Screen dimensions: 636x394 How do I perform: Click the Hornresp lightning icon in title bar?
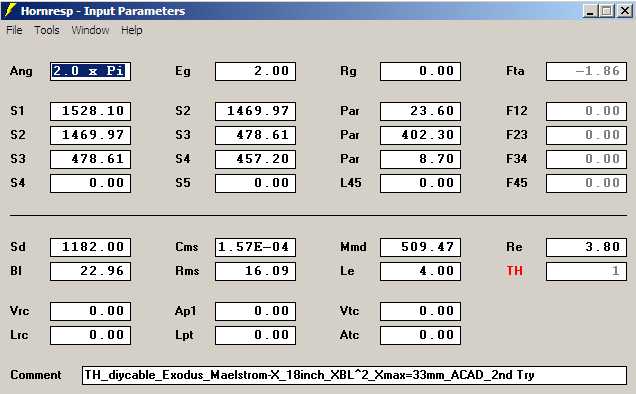pos(10,10)
